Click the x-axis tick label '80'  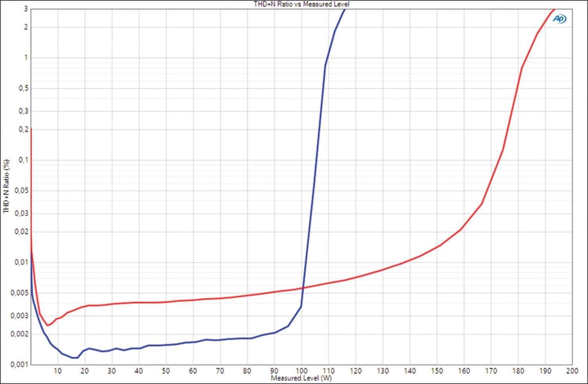[x=247, y=371]
